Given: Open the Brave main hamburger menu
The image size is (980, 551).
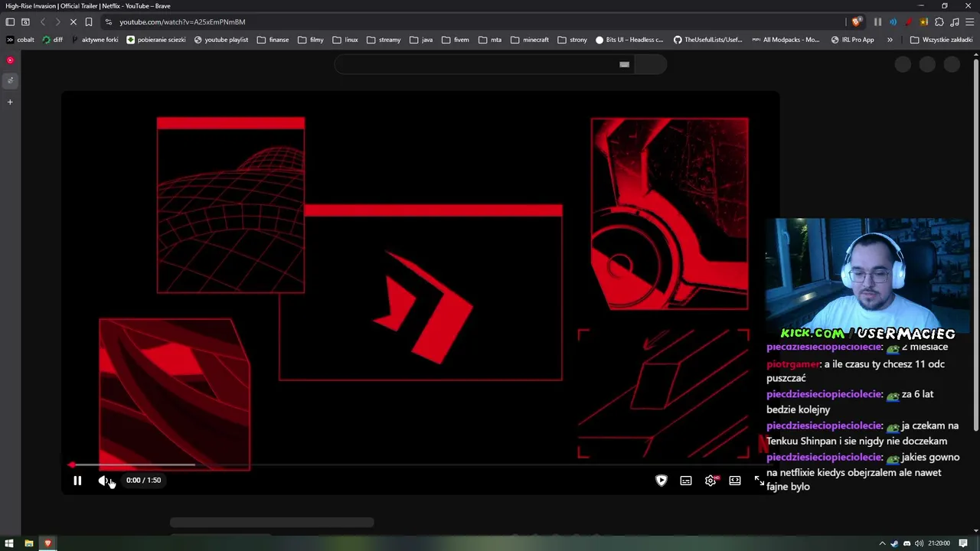Looking at the screenshot, I should (x=969, y=22).
